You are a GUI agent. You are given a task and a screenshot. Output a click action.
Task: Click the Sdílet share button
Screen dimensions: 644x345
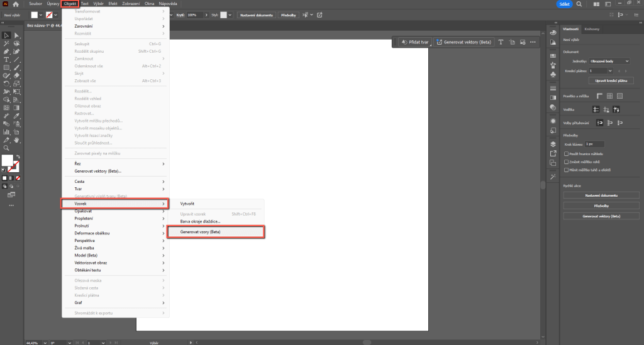click(564, 4)
